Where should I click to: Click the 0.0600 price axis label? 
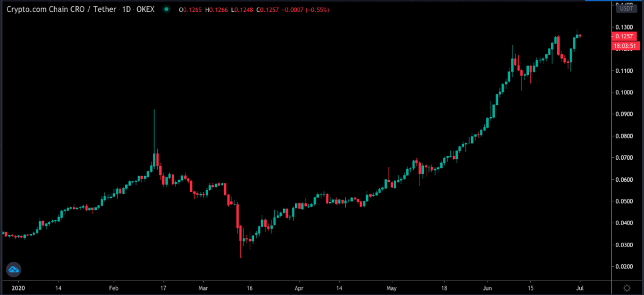click(624, 179)
